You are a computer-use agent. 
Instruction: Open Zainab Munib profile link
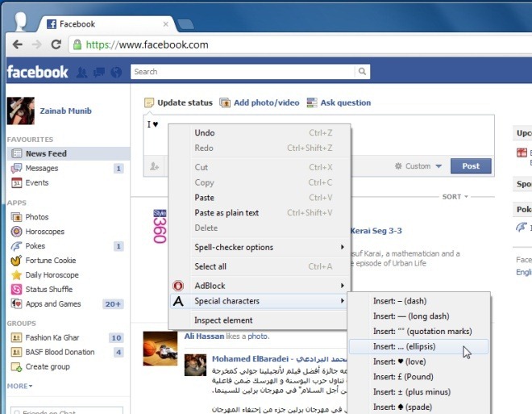point(65,111)
